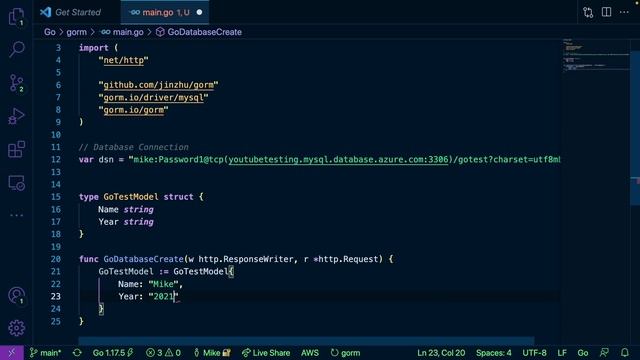This screenshot has width=640, height=360.
Task: Click the var dsn declaration
Action: click(x=96, y=160)
